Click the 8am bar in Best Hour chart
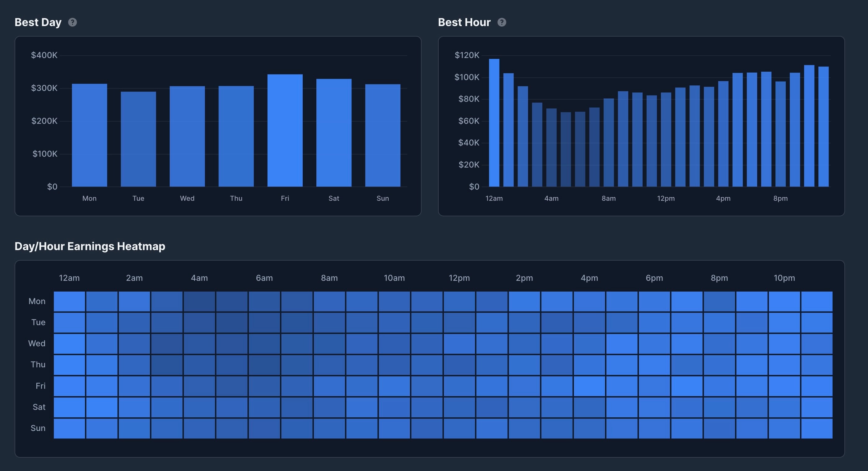This screenshot has height=471, width=868. coord(608,142)
